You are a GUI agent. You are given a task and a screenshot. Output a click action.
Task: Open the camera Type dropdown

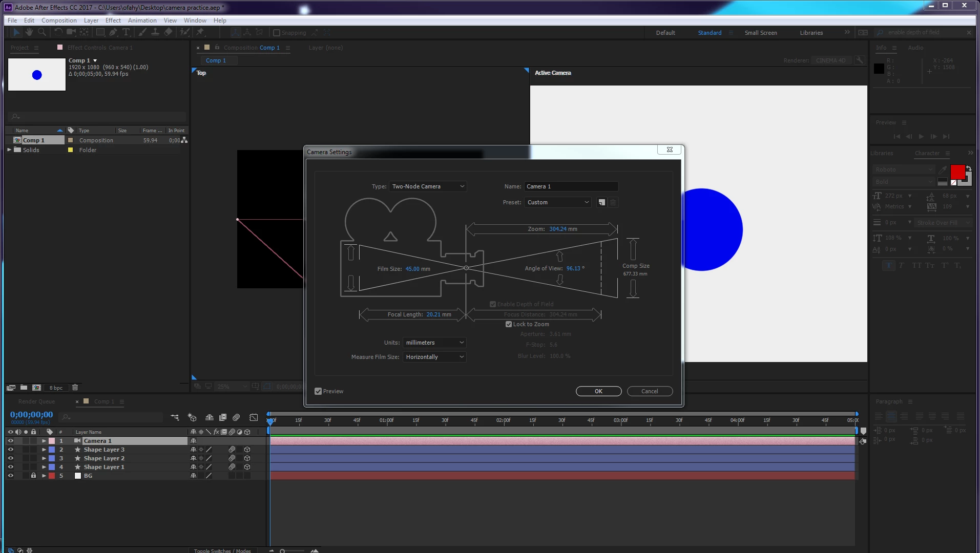click(428, 186)
